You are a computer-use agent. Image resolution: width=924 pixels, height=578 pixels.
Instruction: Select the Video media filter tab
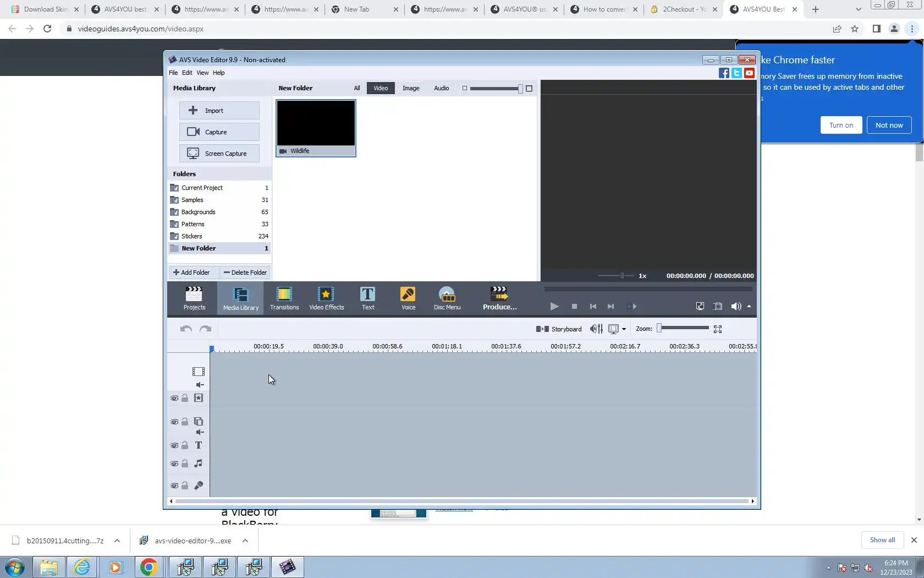(x=381, y=88)
